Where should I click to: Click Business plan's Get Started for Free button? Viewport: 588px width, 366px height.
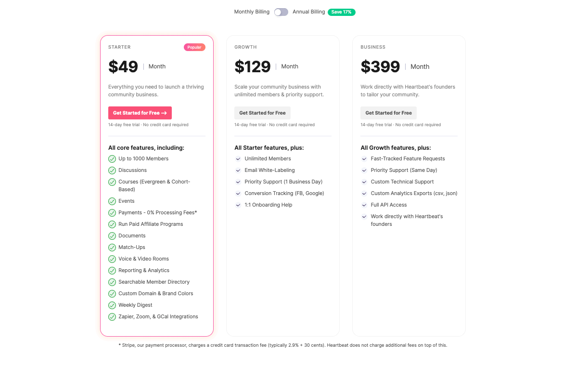(x=388, y=113)
